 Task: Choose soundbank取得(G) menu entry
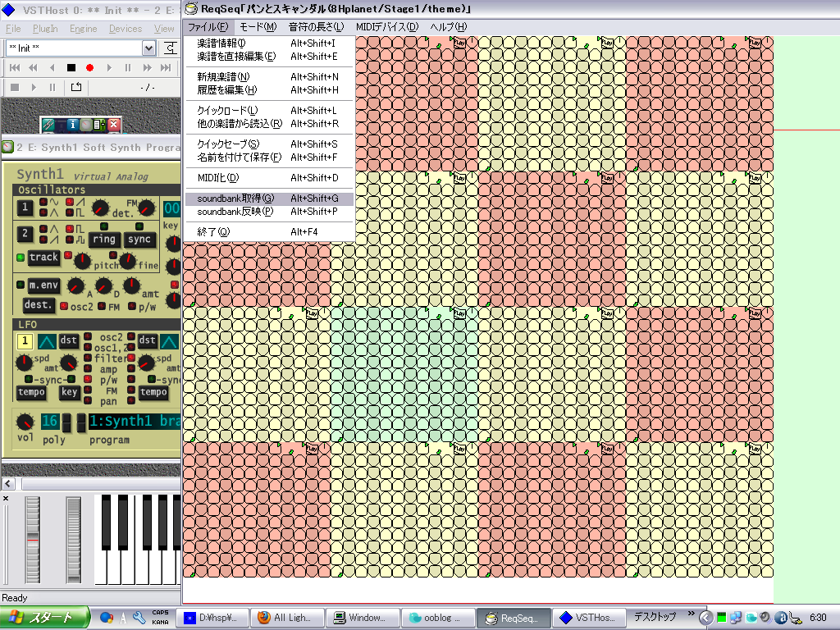[x=269, y=199]
